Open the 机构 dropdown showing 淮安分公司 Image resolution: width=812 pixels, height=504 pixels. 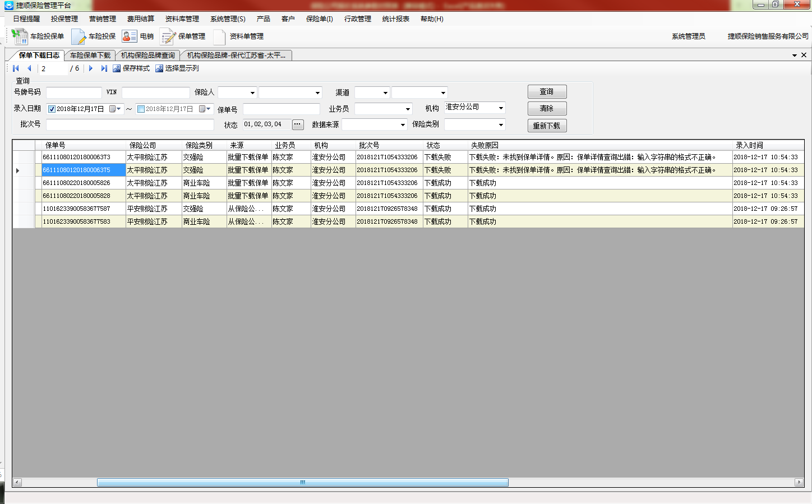pos(501,108)
